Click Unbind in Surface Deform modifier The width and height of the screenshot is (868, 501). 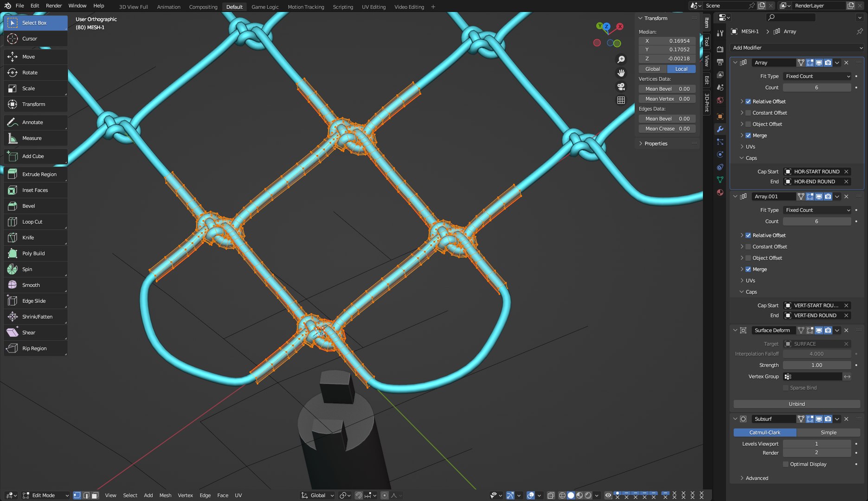pyautogui.click(x=797, y=404)
